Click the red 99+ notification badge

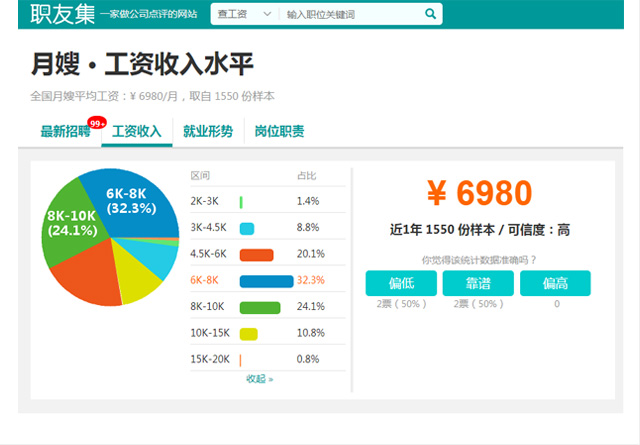(97, 123)
